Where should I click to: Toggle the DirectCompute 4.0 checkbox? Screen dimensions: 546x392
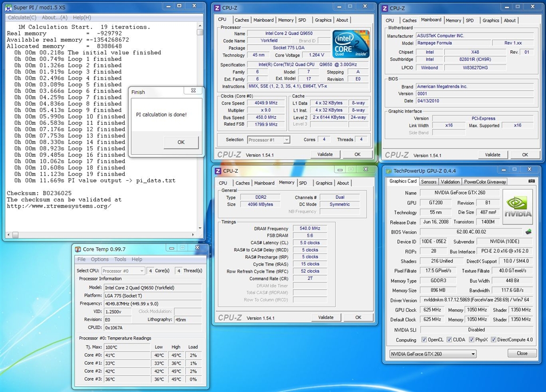[494, 340]
